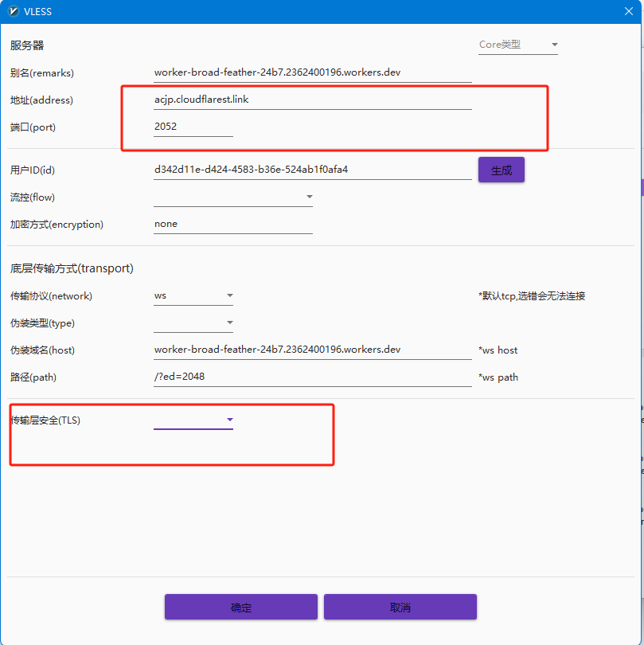This screenshot has width=644, height=645.
Task: Click the 别名(remarks) input field
Action: point(312,72)
